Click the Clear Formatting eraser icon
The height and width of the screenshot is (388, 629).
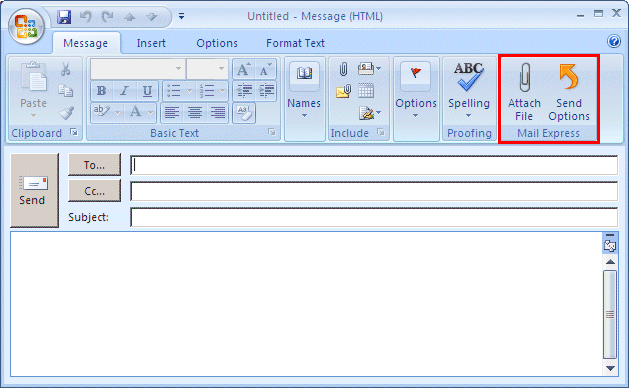(x=243, y=113)
